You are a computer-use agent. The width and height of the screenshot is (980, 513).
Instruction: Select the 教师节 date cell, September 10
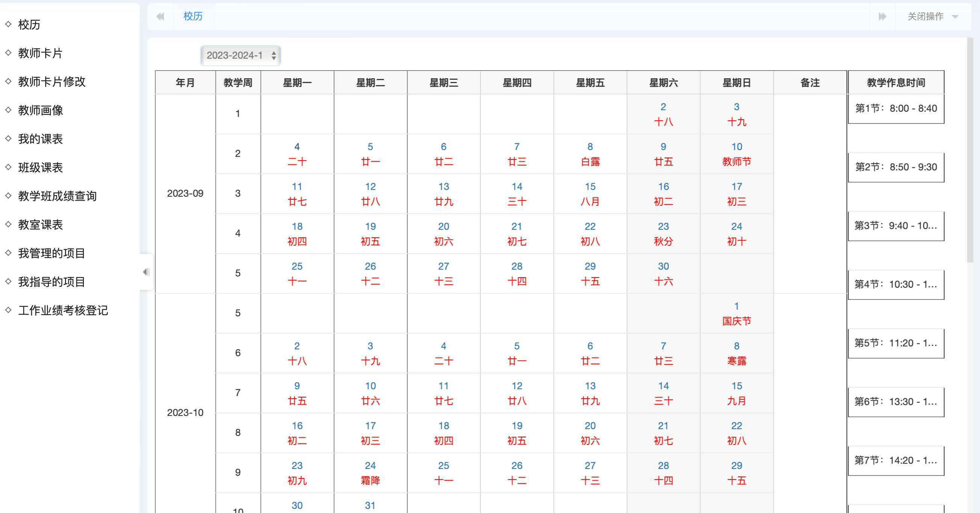tap(737, 154)
